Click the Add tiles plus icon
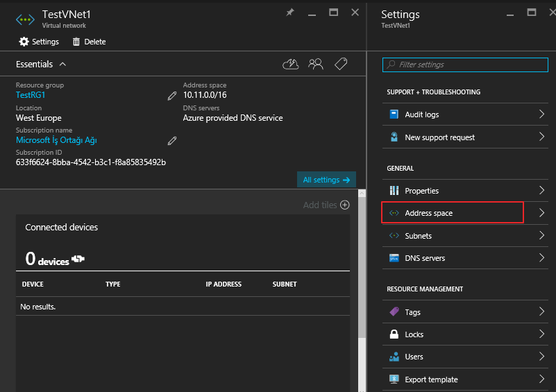The height and width of the screenshot is (392, 556). pyautogui.click(x=345, y=205)
